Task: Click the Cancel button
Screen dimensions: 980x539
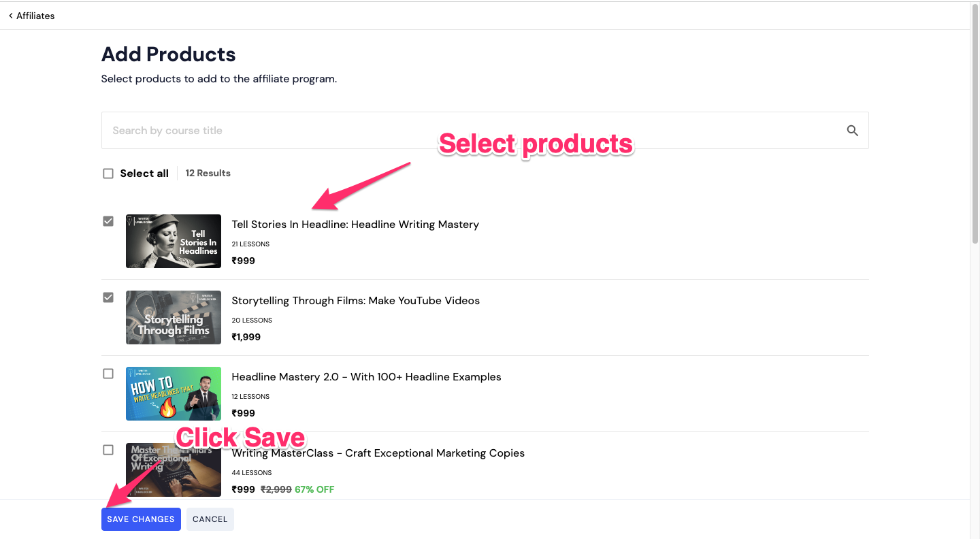Action: pyautogui.click(x=210, y=519)
